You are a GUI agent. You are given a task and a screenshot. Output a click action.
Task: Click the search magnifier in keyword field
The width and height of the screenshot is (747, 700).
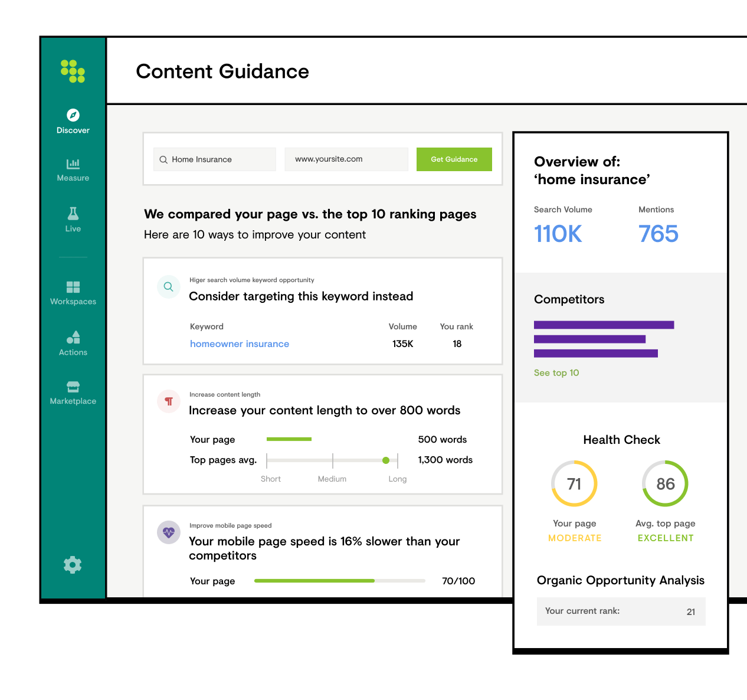click(x=163, y=159)
